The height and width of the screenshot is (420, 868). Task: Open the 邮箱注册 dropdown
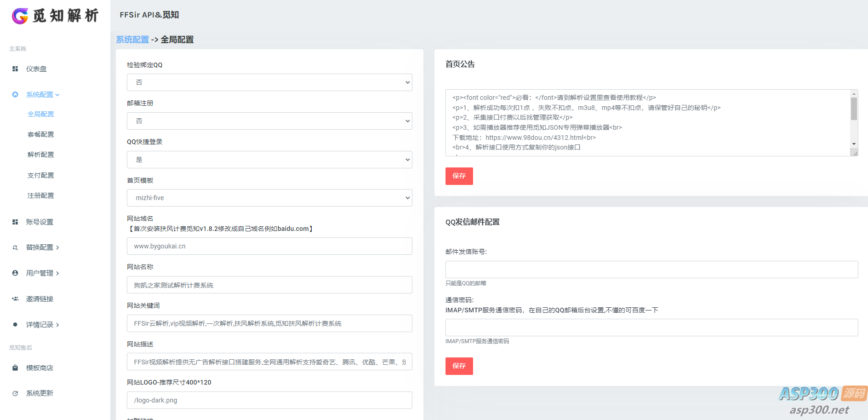coord(269,121)
